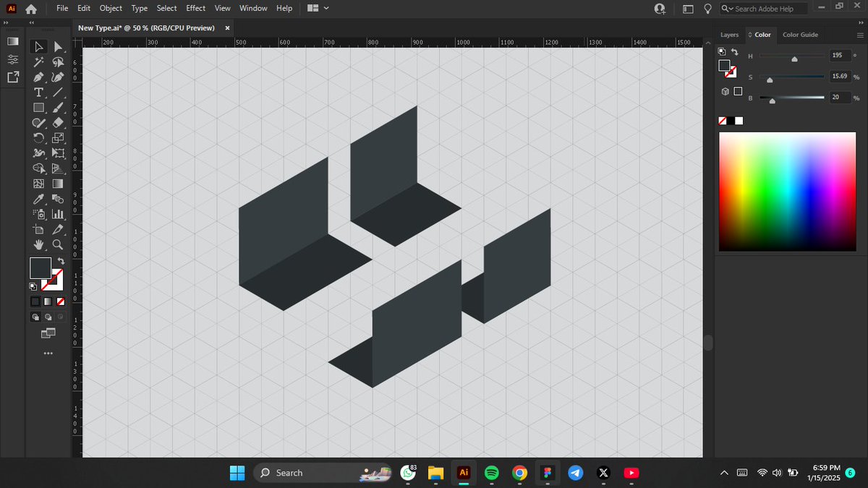Select the Rotate tool
The width and height of the screenshot is (868, 488).
[x=39, y=138]
